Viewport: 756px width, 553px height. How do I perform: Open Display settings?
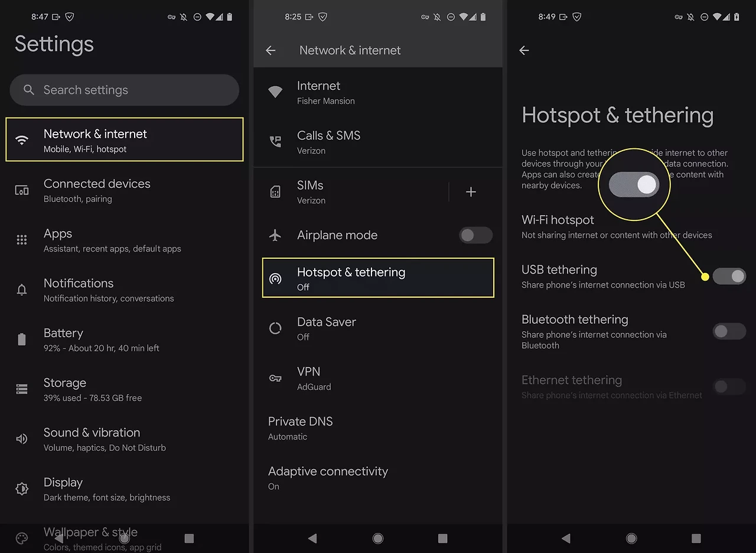click(x=125, y=489)
